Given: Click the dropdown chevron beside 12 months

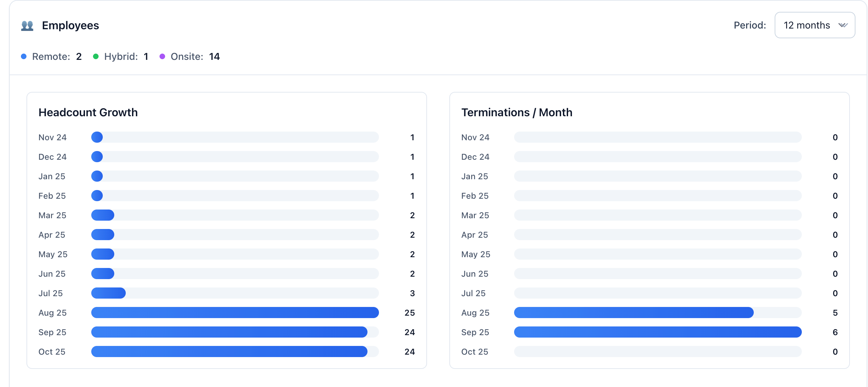Looking at the screenshot, I should click(843, 25).
